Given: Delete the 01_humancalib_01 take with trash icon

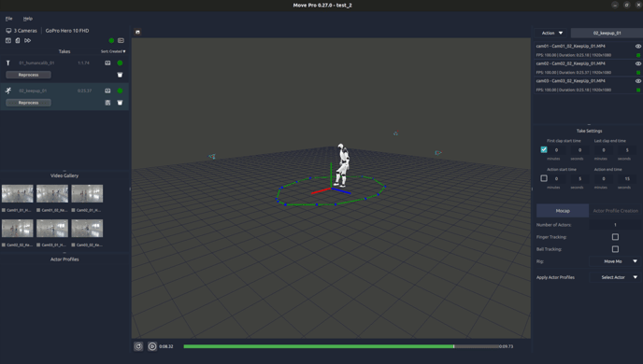Looking at the screenshot, I should [x=120, y=75].
